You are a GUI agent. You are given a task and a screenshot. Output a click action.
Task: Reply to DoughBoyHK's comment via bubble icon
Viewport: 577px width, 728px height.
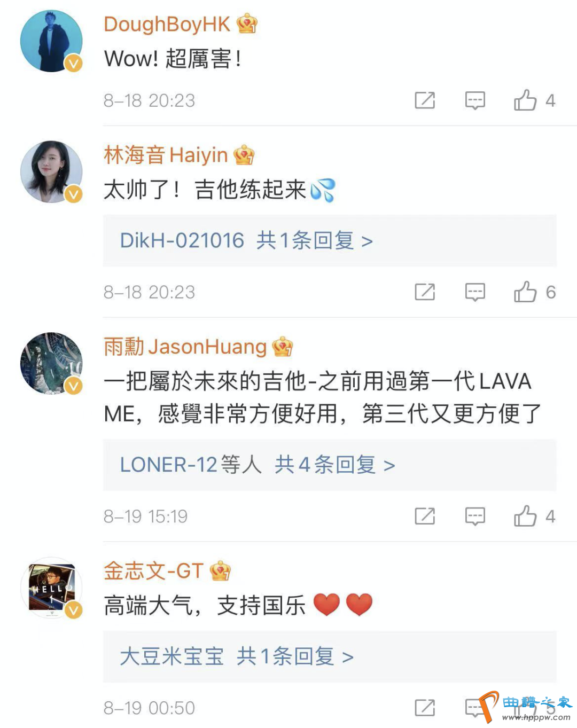click(475, 100)
